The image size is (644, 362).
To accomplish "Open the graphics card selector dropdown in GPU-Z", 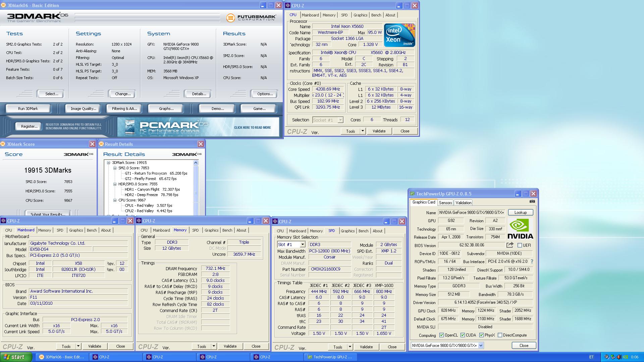I will point(481,346).
